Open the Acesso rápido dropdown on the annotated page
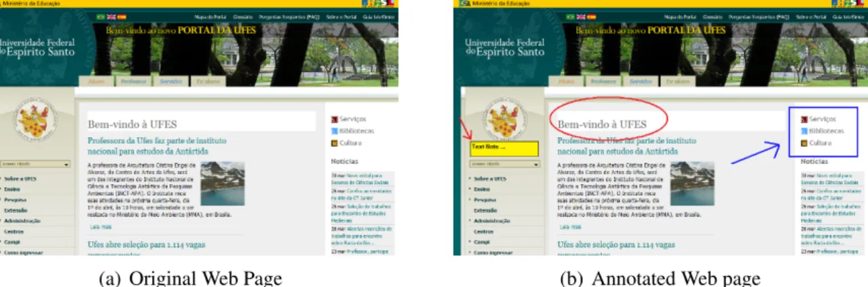 pyautogui.click(x=506, y=164)
